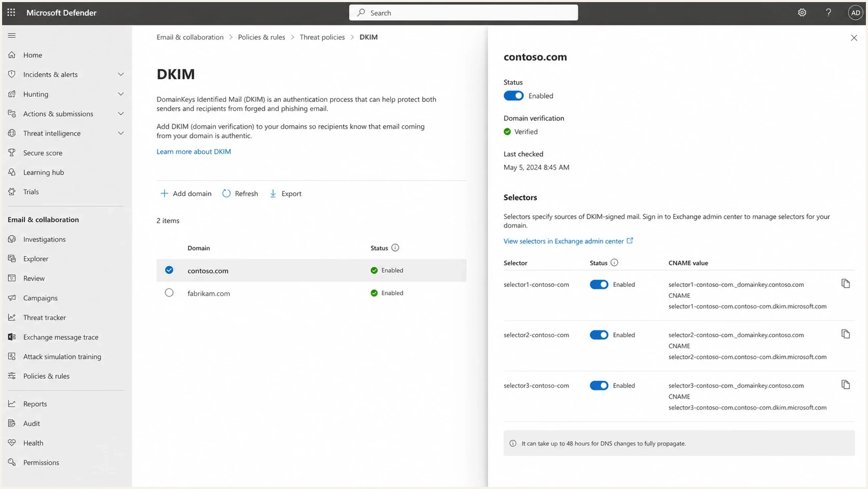The width and height of the screenshot is (868, 489).
Task: Click the Permissions key icon
Action: coord(12,462)
